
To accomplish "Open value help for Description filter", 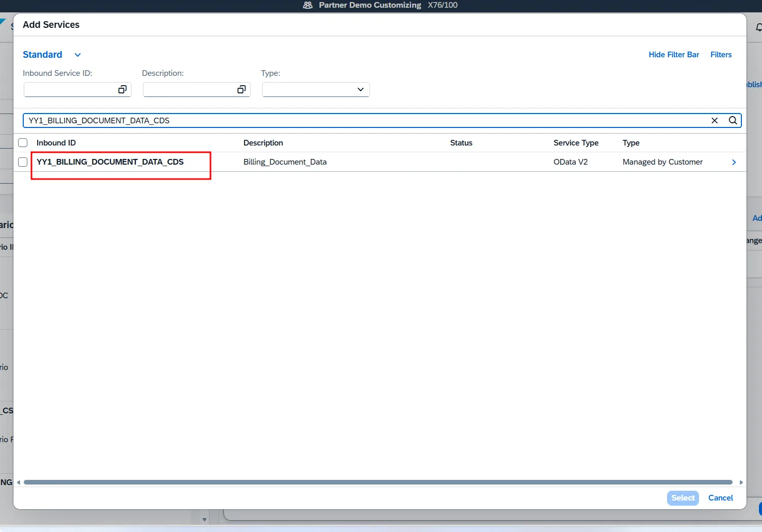I will [x=241, y=89].
